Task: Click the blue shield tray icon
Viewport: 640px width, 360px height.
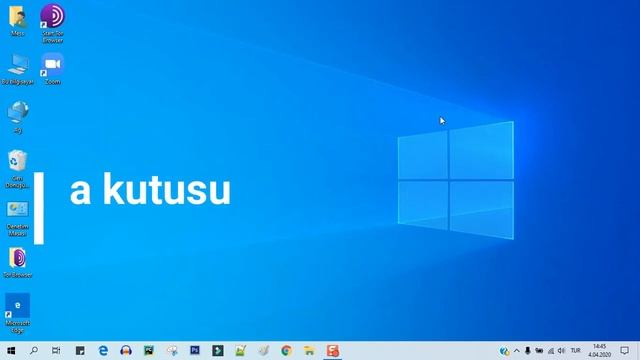Action: (504, 351)
